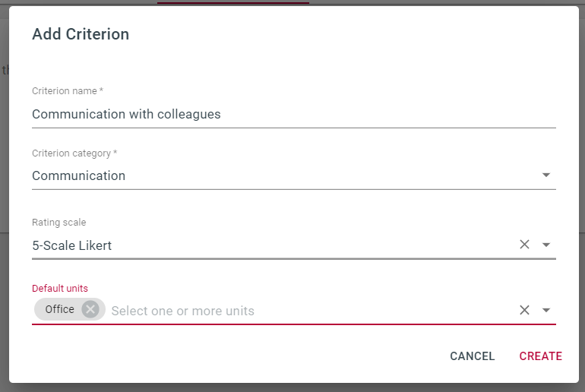Viewport: 585px width, 392px height.
Task: Click the Default units label
Action: coord(60,289)
